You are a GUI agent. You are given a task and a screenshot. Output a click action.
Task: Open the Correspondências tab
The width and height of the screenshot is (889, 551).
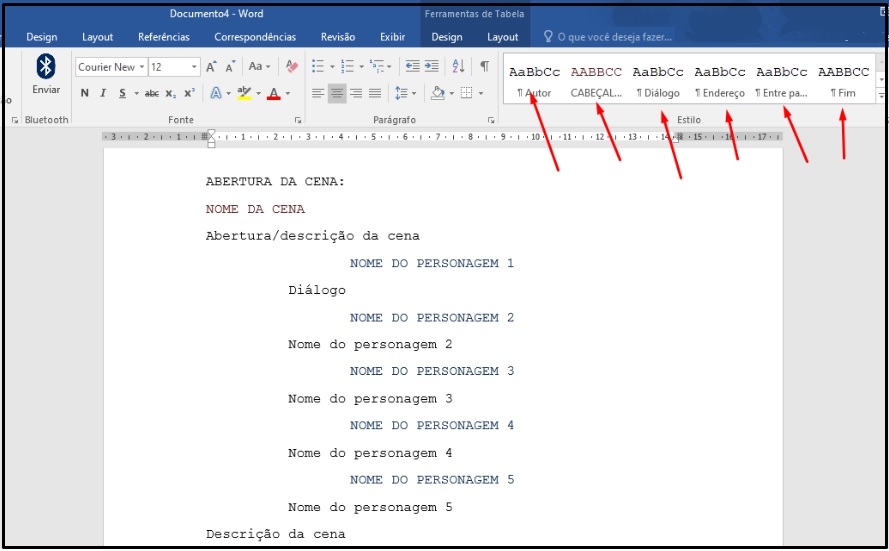pos(255,37)
